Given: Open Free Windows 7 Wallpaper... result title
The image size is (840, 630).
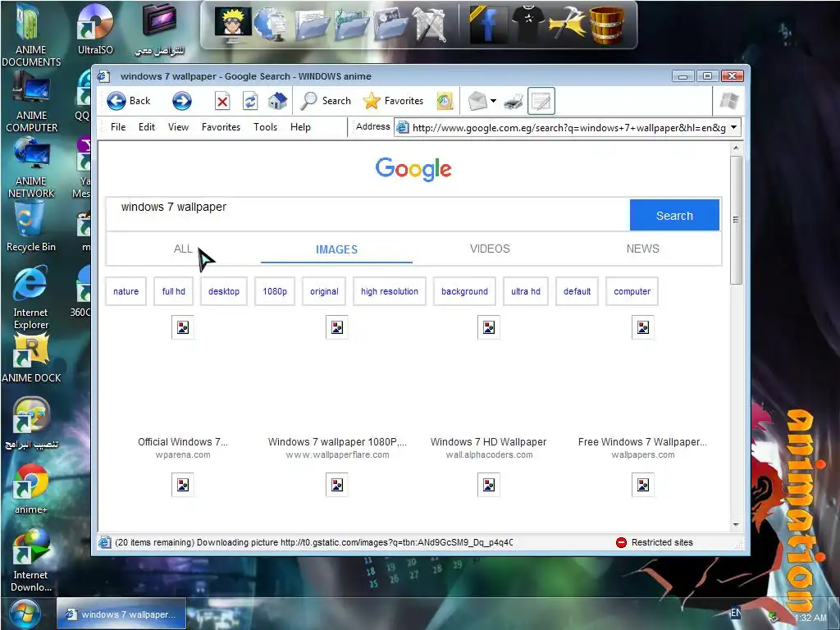Looking at the screenshot, I should (x=642, y=442).
